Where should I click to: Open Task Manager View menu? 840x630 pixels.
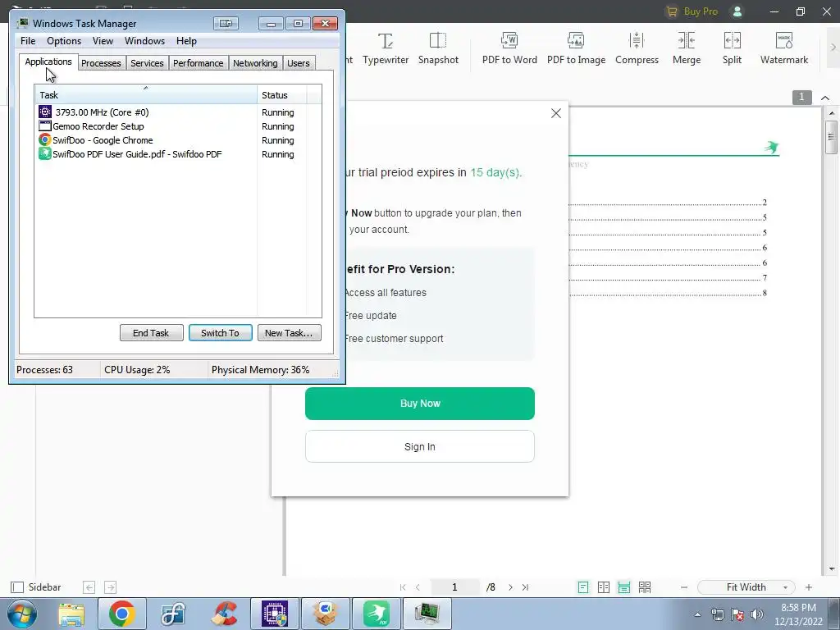(103, 41)
